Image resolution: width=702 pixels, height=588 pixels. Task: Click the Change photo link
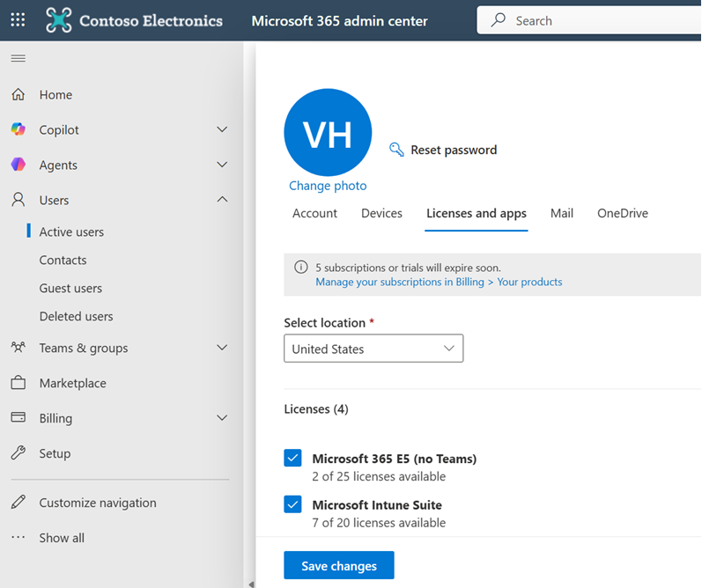click(328, 186)
